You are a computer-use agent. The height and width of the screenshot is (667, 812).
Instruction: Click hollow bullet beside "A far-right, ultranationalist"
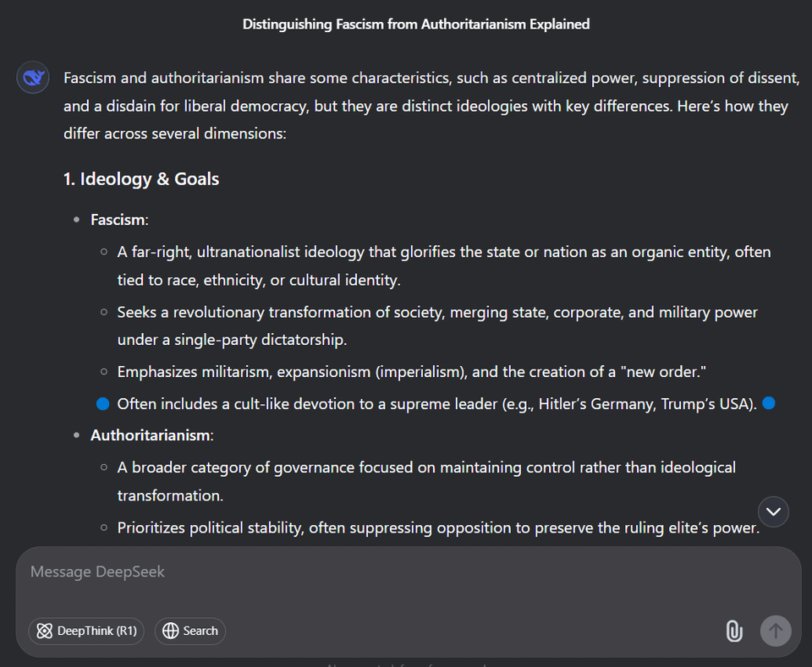pyautogui.click(x=103, y=252)
